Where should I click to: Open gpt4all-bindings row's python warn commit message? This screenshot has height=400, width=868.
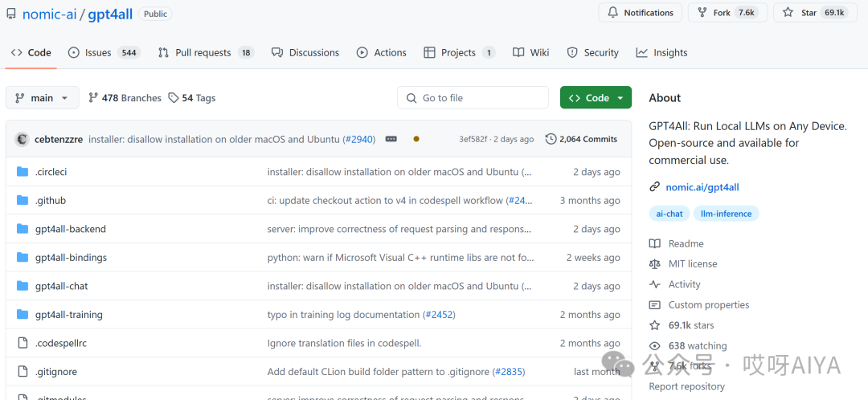coord(400,258)
